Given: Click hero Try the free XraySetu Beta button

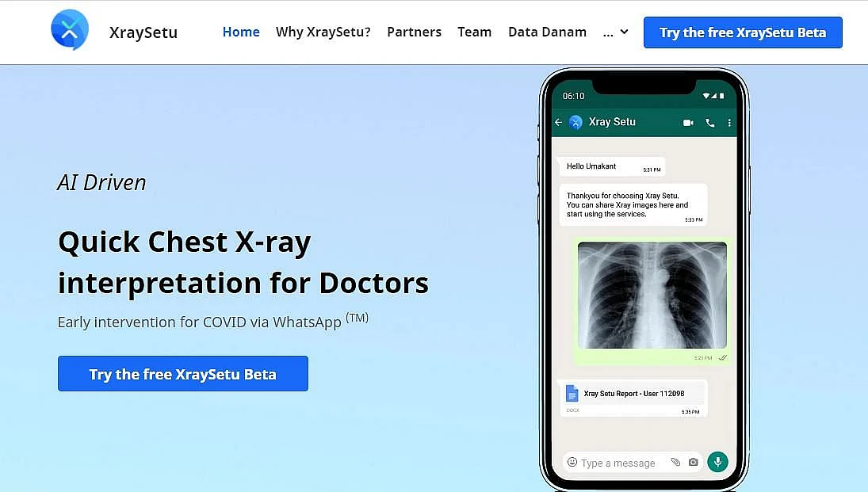Looking at the screenshot, I should click(182, 374).
